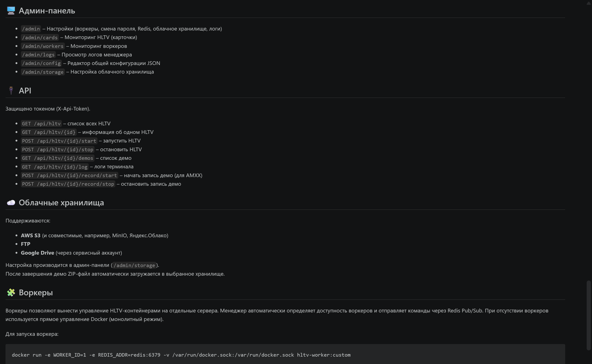The image size is (592, 364).
Task: Click the puzzle piece emoji beside Воркеры
Action: (x=11, y=293)
